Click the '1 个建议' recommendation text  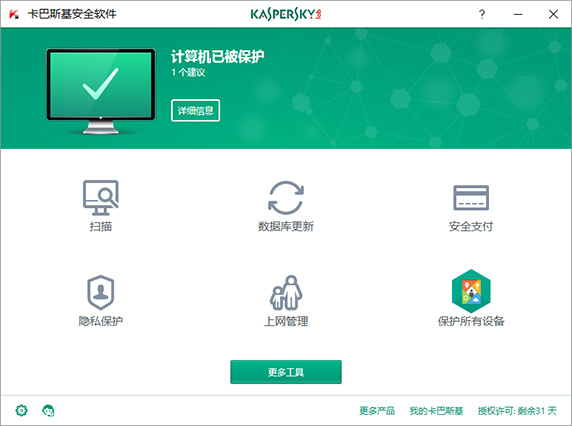188,72
